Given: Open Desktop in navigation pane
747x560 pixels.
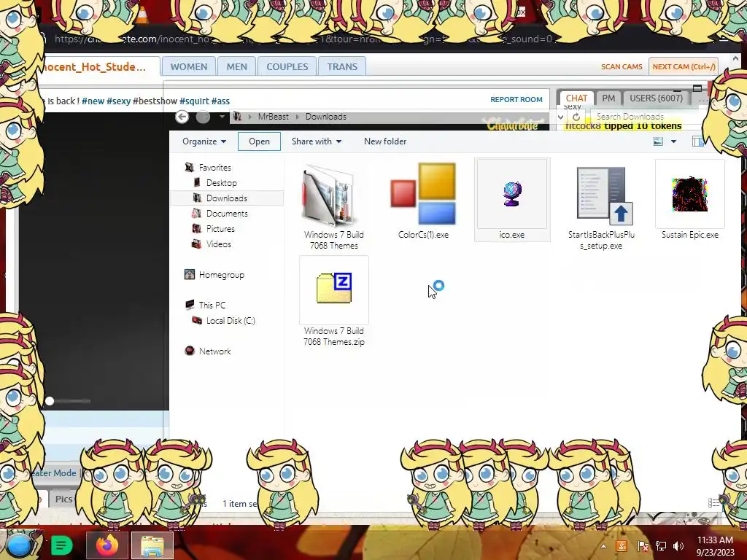Looking at the screenshot, I should [222, 183].
